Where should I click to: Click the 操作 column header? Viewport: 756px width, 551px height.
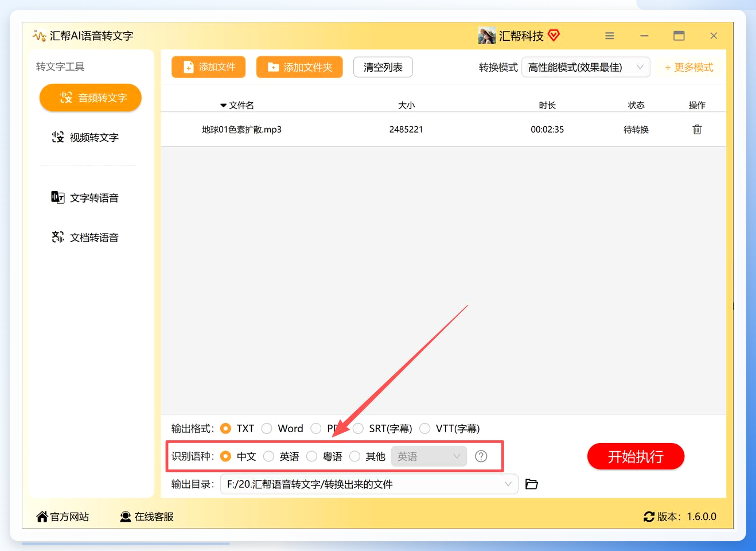[x=697, y=105]
